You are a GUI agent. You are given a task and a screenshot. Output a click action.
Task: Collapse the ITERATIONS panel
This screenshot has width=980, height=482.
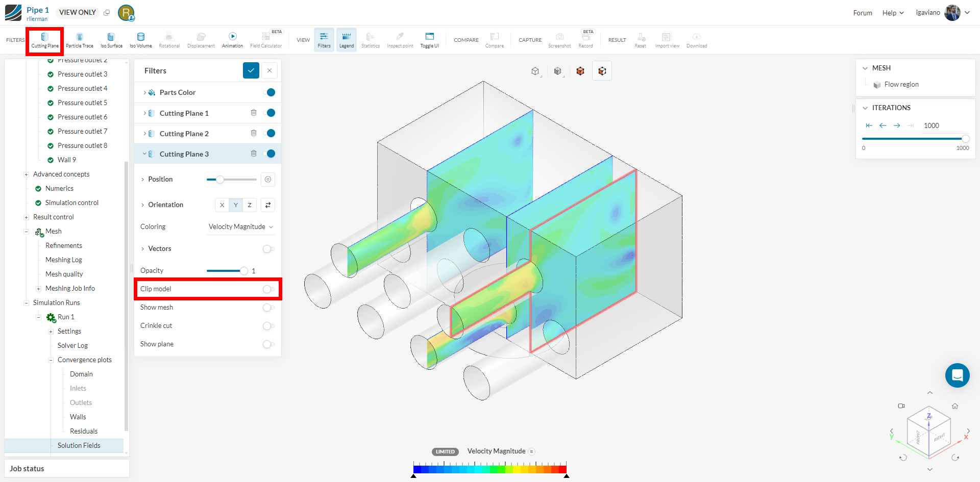(865, 108)
